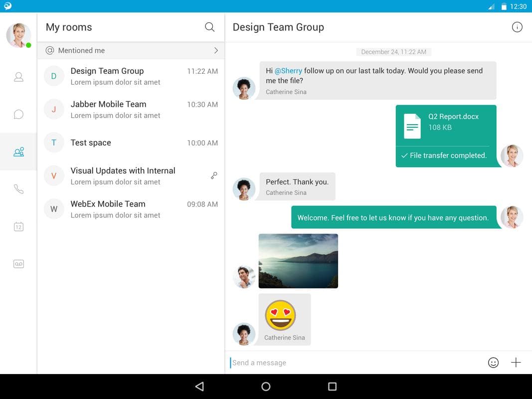Viewport: 532px width, 399px height.
Task: Open the WebEx Mobile Team room
Action: coord(131,209)
